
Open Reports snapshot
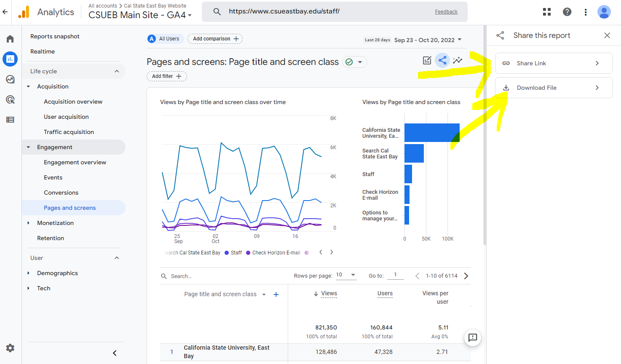pyautogui.click(x=55, y=36)
